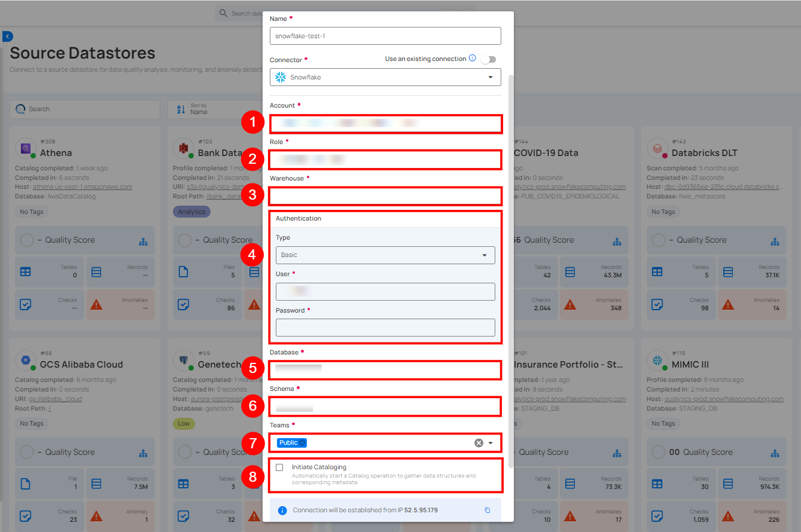
Task: Click into the Role input field
Action: [x=385, y=160]
